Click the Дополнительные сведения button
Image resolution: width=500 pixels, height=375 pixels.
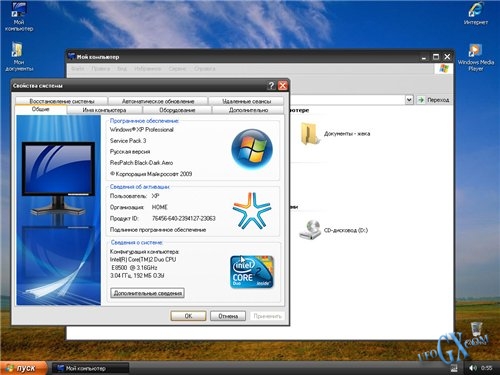pyautogui.click(x=148, y=293)
